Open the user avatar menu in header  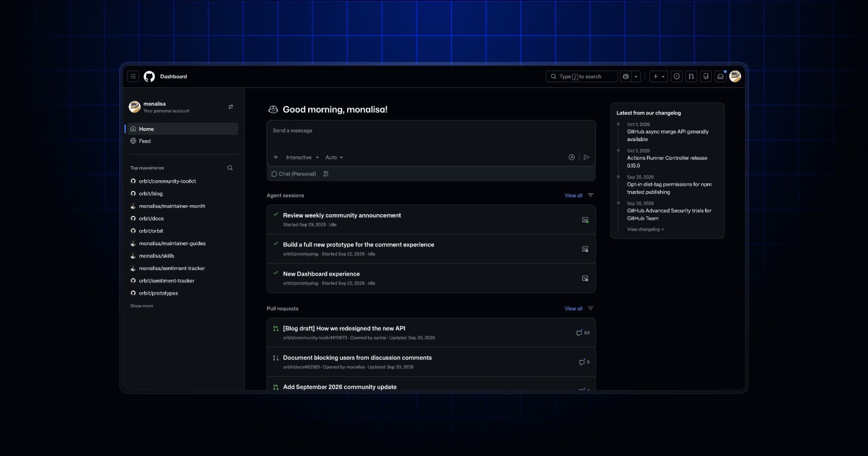click(x=735, y=77)
